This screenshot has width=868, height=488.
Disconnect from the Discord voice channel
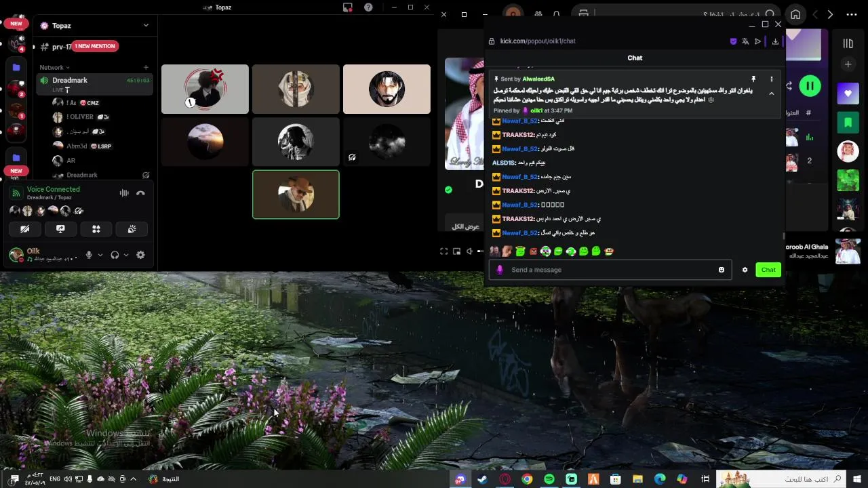click(x=140, y=193)
